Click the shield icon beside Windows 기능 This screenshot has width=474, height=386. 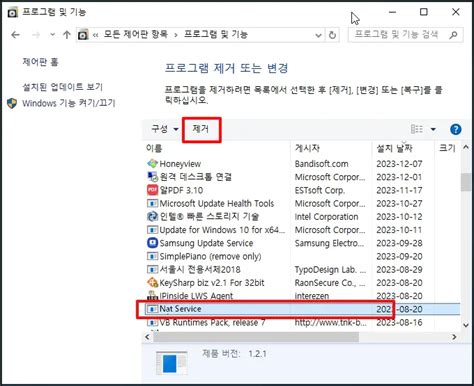click(x=12, y=103)
